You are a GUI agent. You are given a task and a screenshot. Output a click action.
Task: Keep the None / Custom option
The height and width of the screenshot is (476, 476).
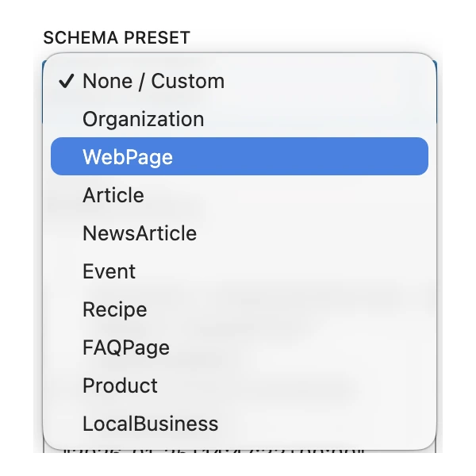click(153, 81)
